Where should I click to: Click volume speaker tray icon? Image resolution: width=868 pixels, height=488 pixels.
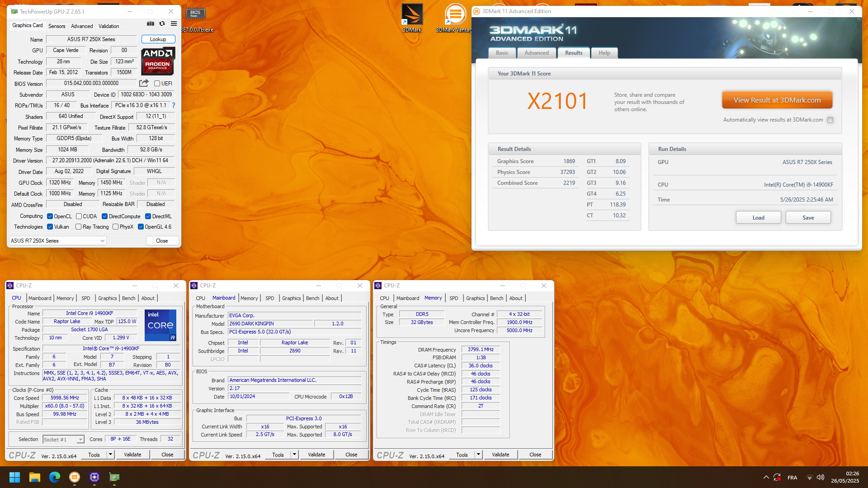(821, 478)
